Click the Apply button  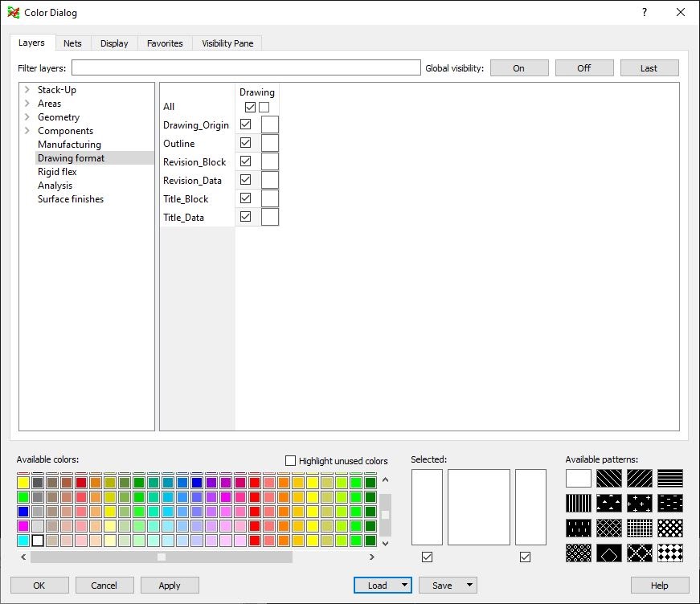[170, 586]
